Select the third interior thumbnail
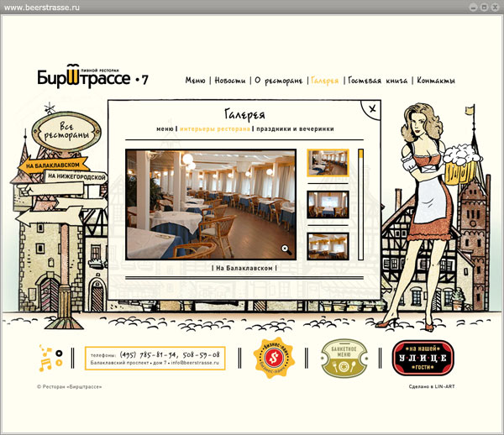 point(328,246)
